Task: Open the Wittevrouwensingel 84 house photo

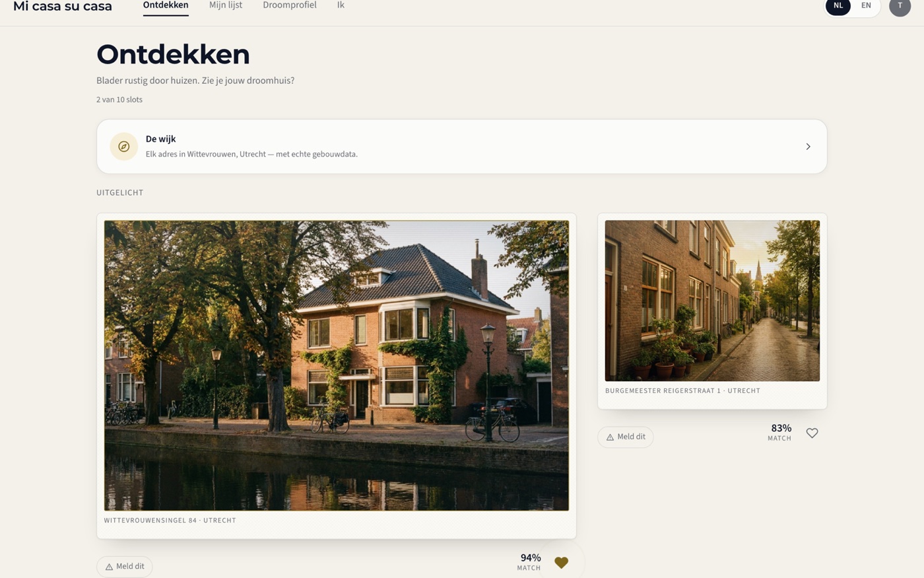Action: 337,365
